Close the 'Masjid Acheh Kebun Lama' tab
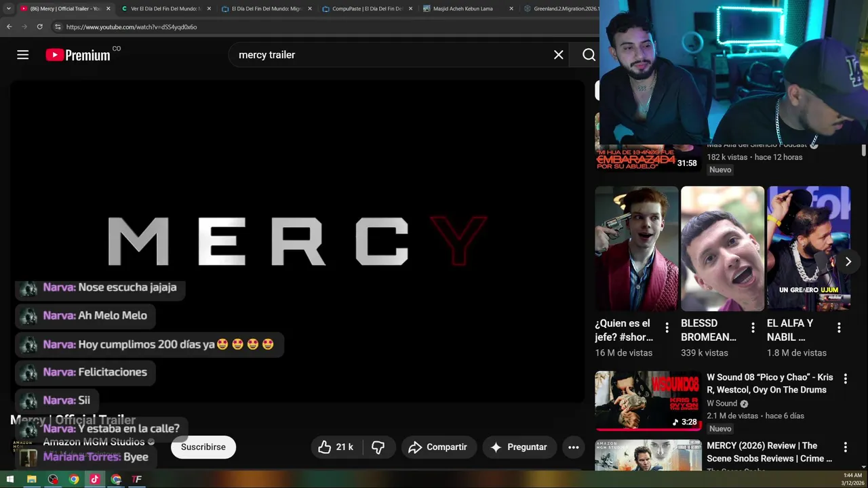Screen dimensions: 868x488 511,9
